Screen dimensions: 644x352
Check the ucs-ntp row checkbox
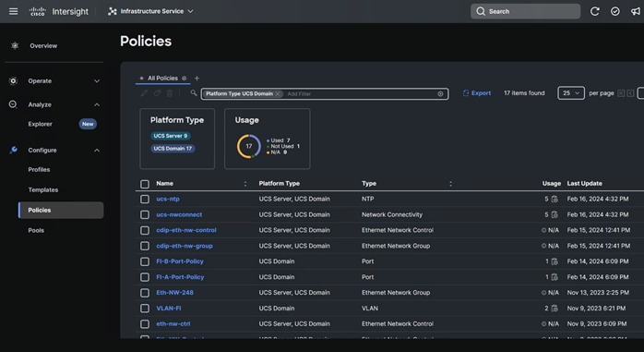tap(145, 199)
